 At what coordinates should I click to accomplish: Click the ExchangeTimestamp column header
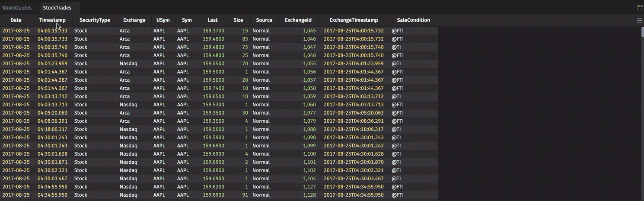click(x=354, y=20)
